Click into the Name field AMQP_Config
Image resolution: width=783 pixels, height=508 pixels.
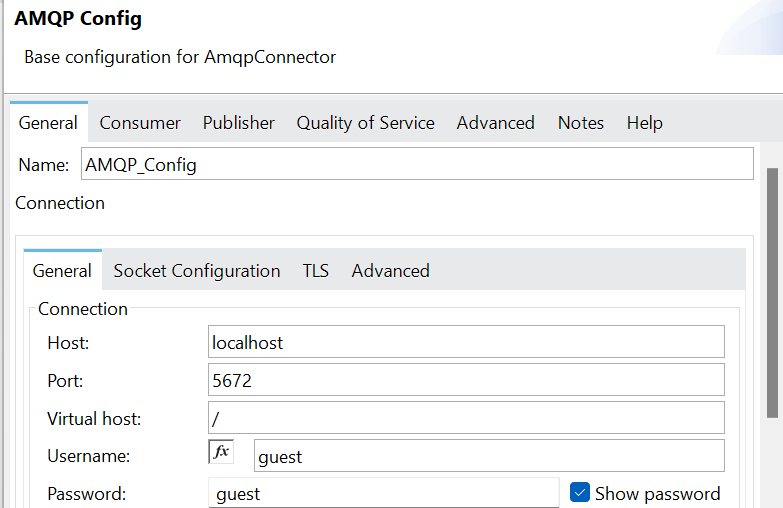tap(417, 164)
